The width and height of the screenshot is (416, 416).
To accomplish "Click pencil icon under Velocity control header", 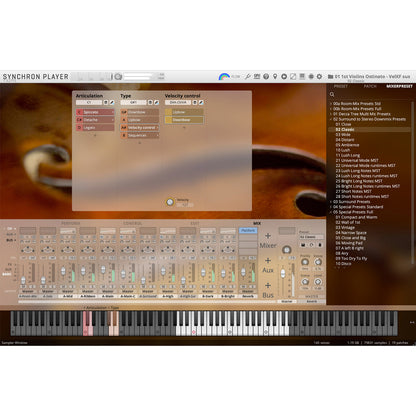I will (x=201, y=102).
